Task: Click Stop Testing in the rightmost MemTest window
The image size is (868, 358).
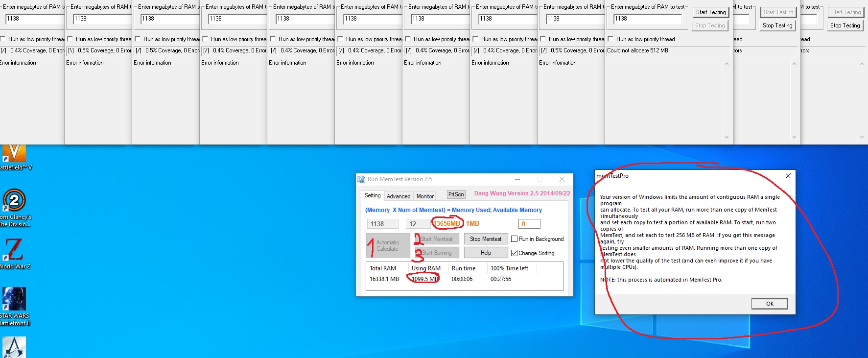Action: [x=845, y=25]
